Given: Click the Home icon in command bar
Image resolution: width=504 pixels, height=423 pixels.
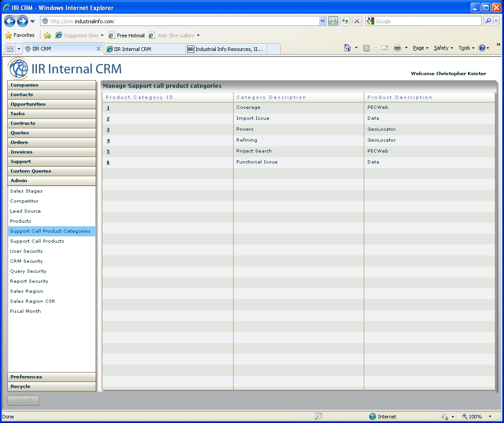Looking at the screenshot, I should pos(347,48).
